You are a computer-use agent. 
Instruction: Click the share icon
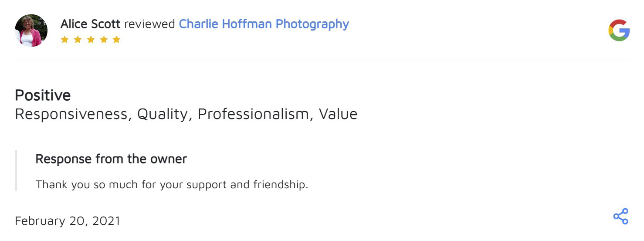[x=620, y=216]
